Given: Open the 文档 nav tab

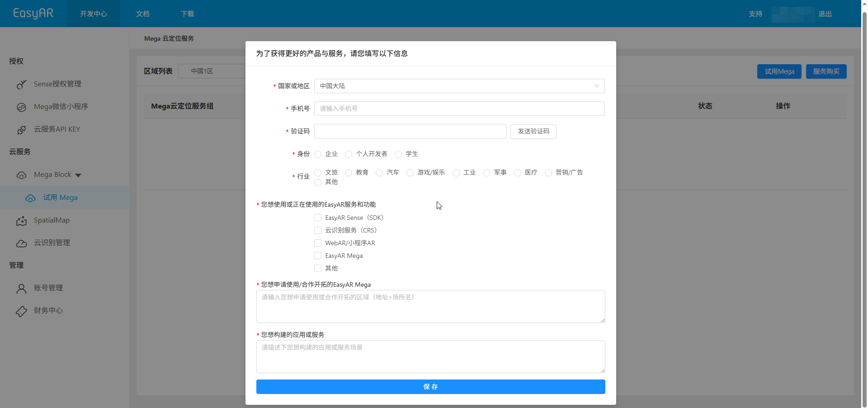Looking at the screenshot, I should (143, 14).
